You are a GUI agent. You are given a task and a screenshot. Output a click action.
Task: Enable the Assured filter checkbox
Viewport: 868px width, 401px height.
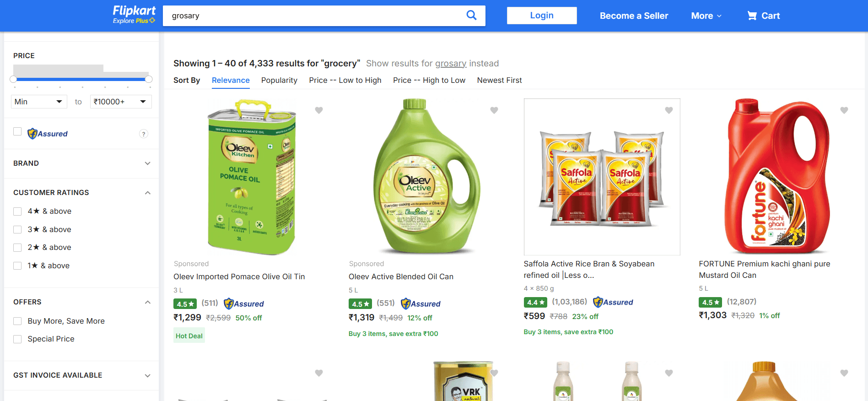[x=17, y=132]
